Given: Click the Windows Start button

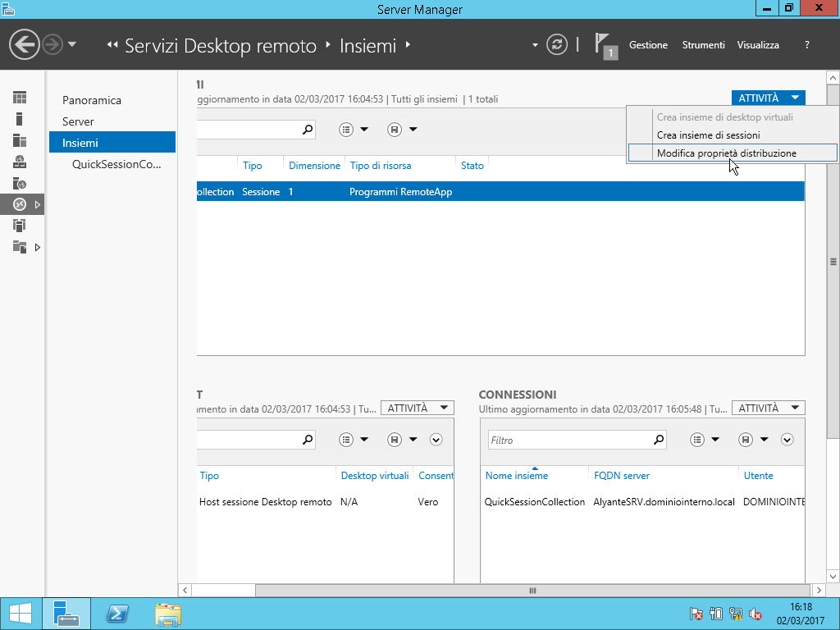Looking at the screenshot, I should point(21,614).
